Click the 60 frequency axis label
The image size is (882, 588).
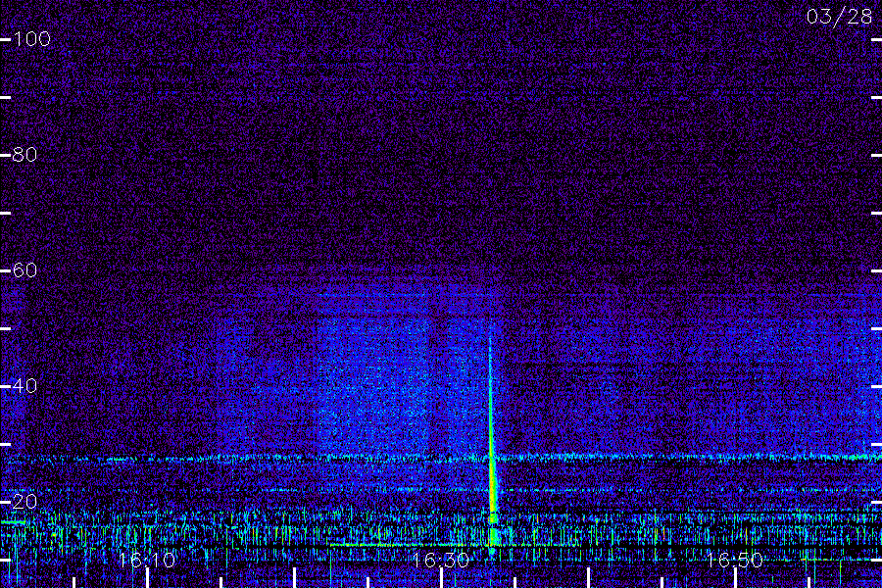24,270
